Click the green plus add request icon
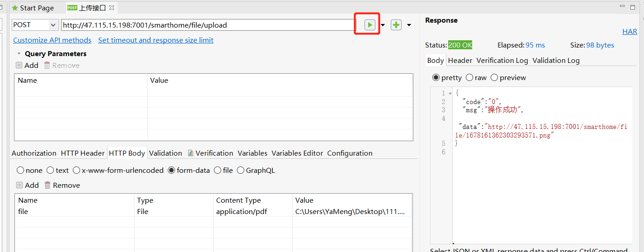 click(x=396, y=25)
